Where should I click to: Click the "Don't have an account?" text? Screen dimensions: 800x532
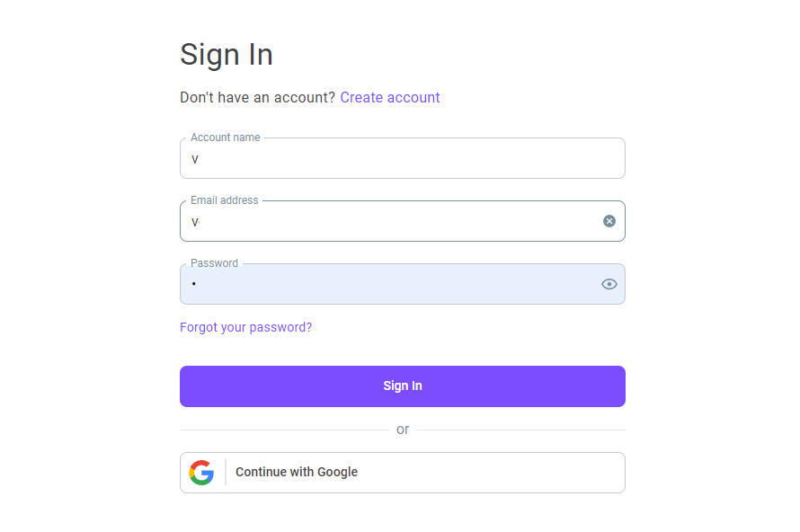click(257, 97)
